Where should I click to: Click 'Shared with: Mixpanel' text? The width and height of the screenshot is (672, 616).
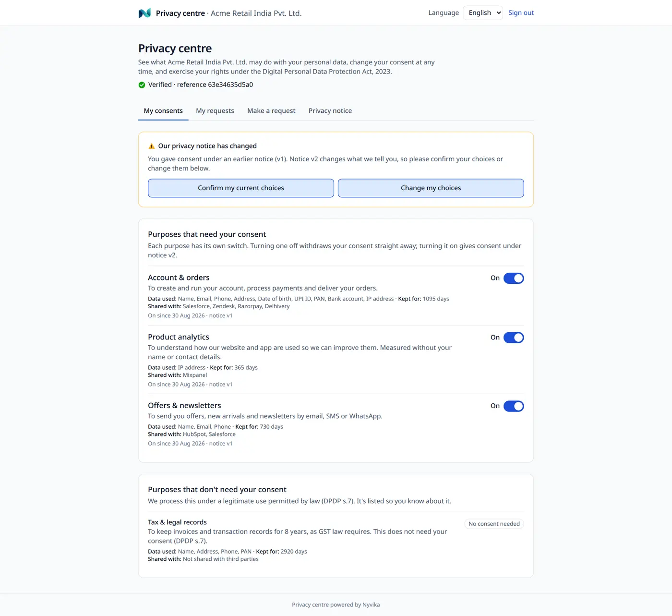(x=178, y=375)
